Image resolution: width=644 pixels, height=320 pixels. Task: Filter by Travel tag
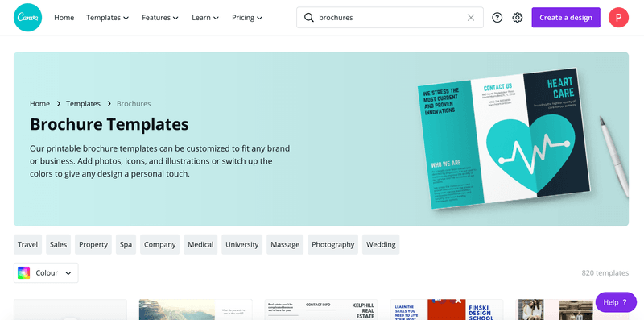pyautogui.click(x=28, y=244)
